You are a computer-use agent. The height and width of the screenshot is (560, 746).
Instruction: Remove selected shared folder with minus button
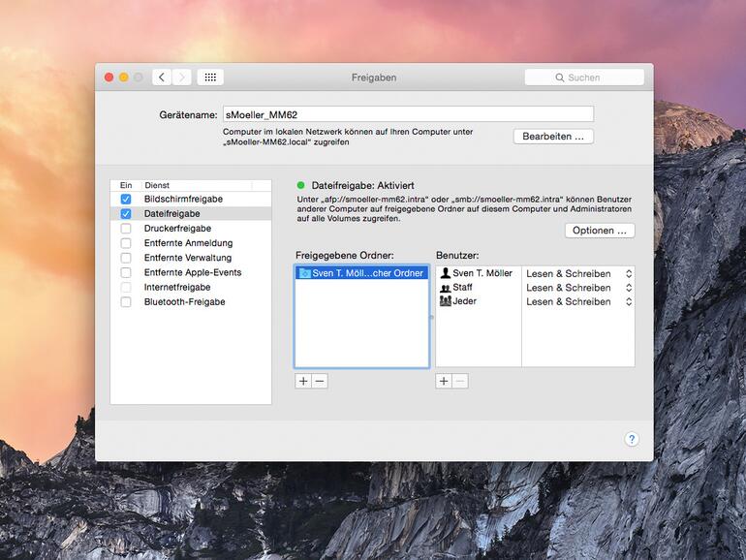(x=320, y=381)
